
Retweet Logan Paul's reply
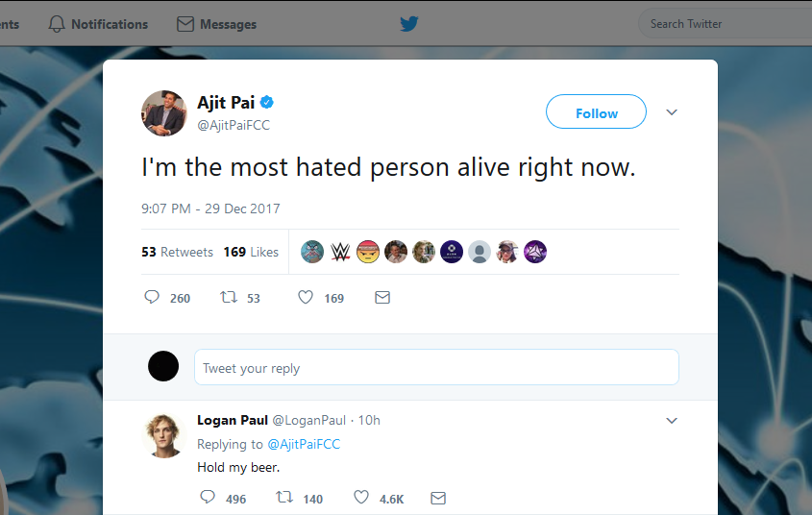[x=284, y=498]
